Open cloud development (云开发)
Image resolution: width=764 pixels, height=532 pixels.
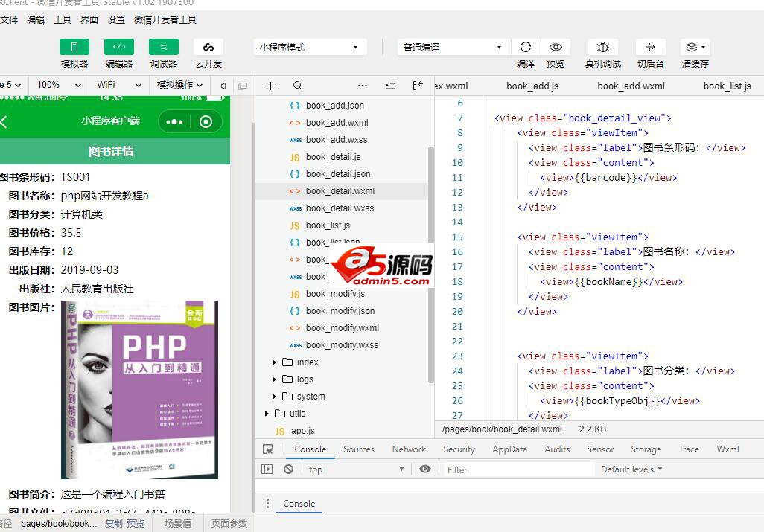208,47
